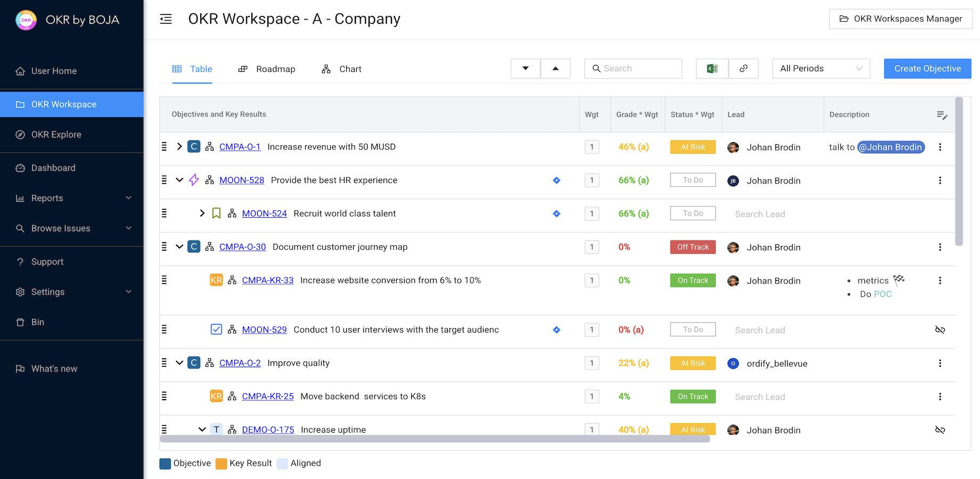Open three-dot menu for Improve quality row
Viewport: 980px width, 479px height.
[x=940, y=363]
